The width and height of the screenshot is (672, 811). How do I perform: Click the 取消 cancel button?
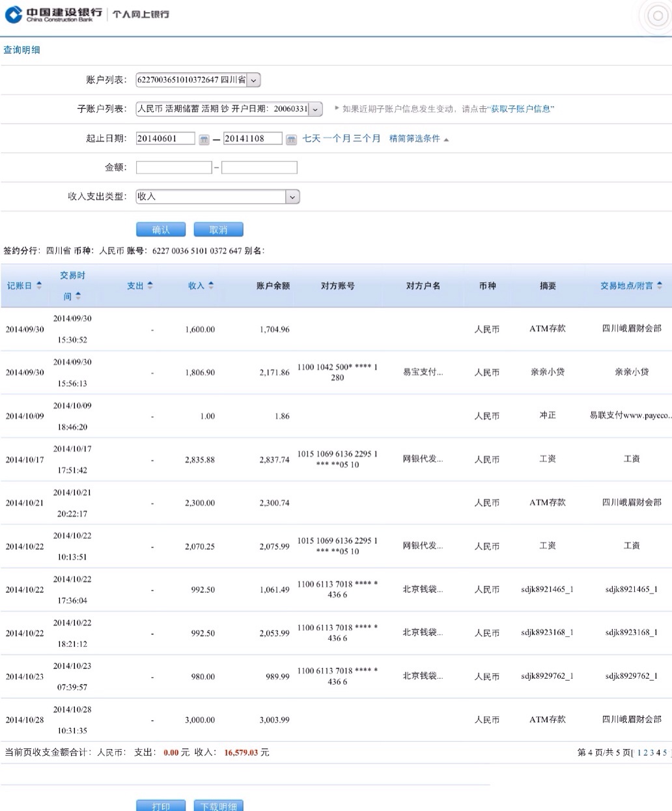click(218, 229)
